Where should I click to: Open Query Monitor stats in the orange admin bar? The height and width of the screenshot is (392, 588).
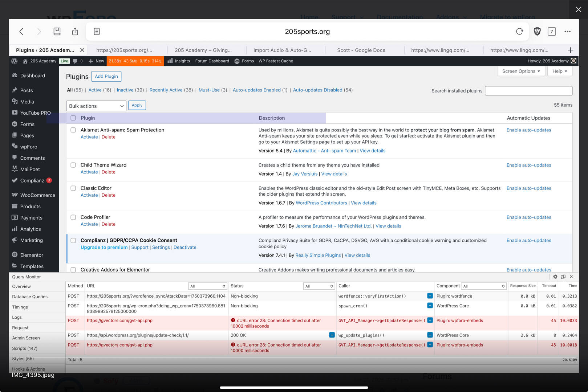point(135,61)
